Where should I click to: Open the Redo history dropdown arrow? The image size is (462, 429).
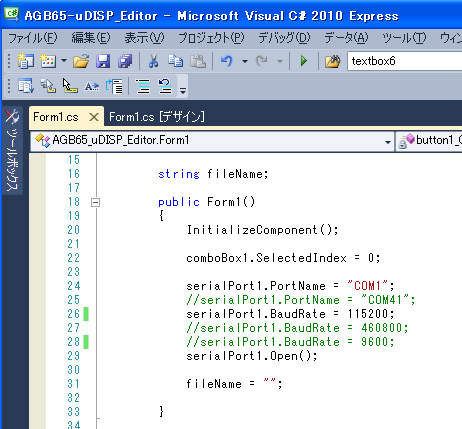point(280,61)
